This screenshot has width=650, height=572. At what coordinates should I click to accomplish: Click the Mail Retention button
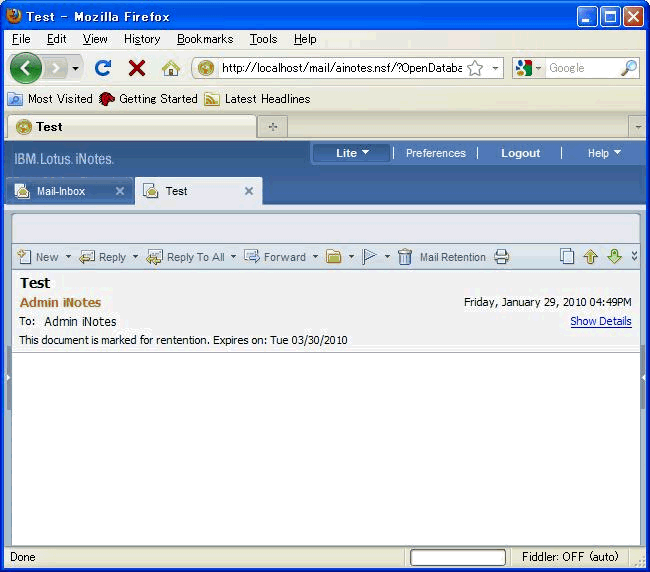coord(453,257)
